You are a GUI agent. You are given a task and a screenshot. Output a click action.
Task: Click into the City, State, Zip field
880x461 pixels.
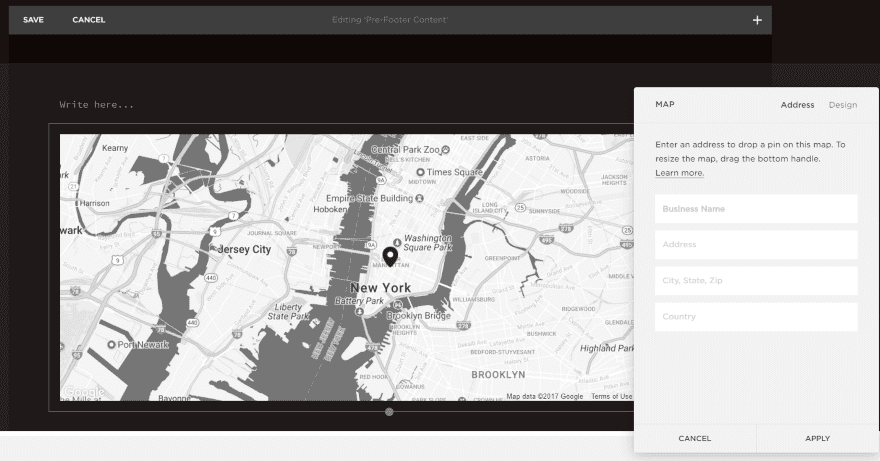(756, 281)
